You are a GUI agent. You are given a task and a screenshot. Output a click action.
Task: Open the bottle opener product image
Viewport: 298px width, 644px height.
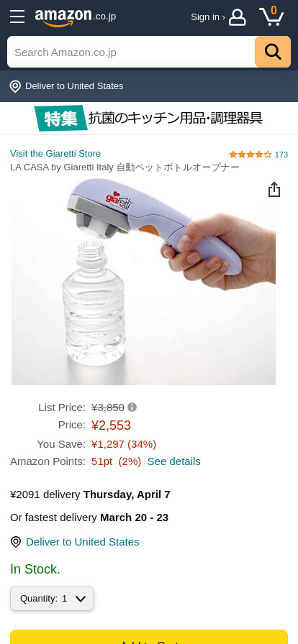[143, 281]
